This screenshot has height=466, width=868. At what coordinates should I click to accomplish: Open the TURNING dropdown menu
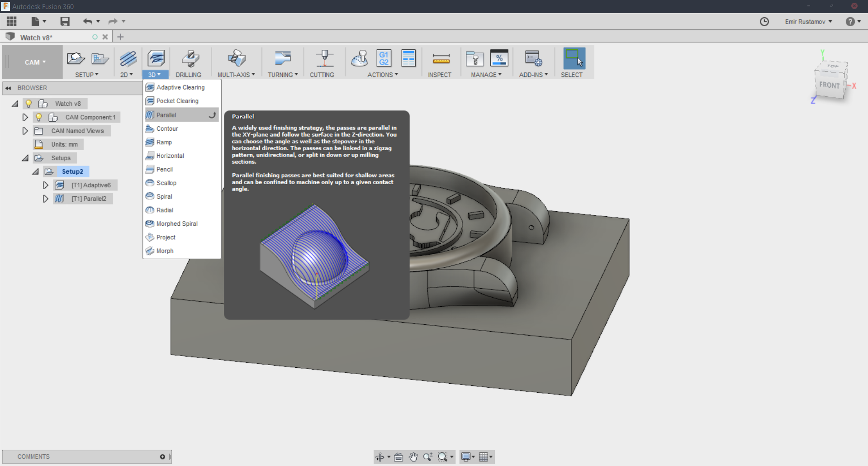pyautogui.click(x=283, y=75)
